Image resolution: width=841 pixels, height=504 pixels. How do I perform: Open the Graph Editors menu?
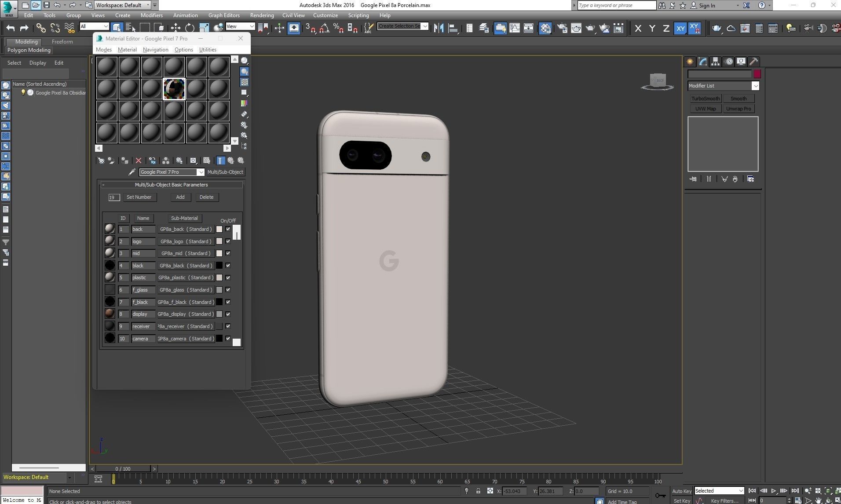224,15
